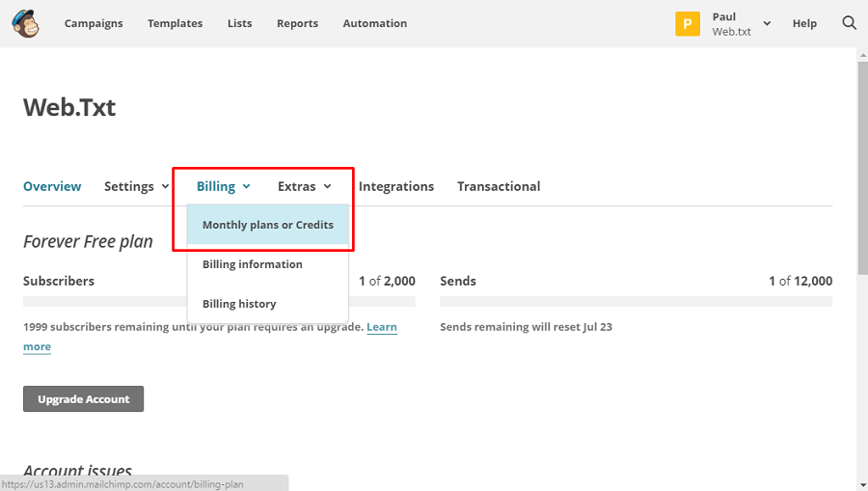Open the Transactional tab
868x491 pixels.
pos(499,186)
